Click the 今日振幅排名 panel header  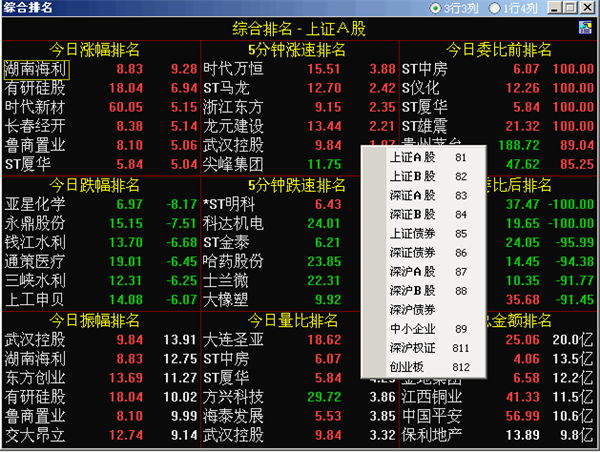(x=94, y=321)
